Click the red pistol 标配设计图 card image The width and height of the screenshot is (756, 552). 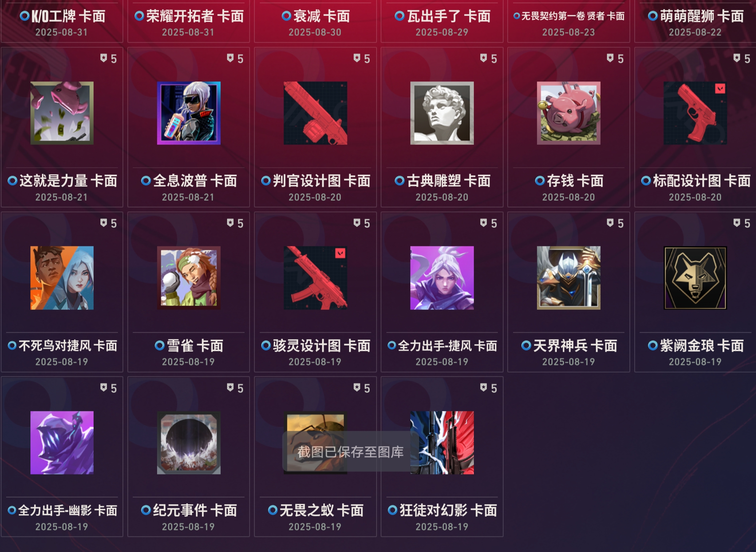click(x=695, y=113)
